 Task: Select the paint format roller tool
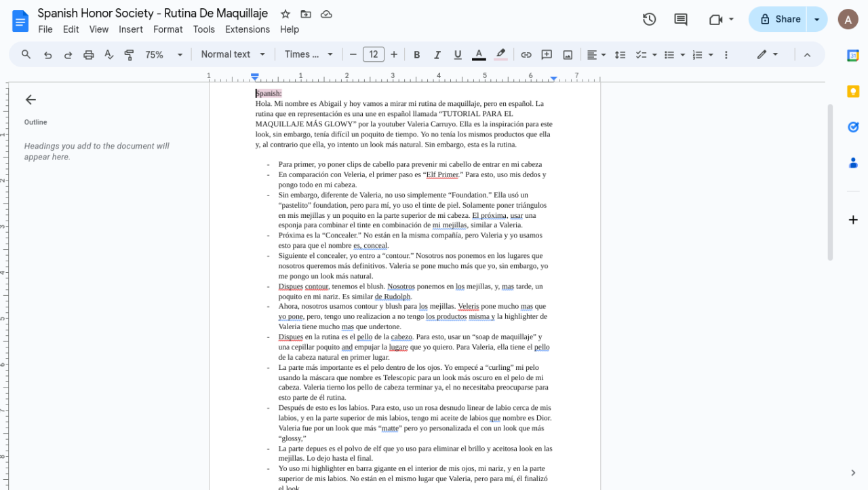129,55
